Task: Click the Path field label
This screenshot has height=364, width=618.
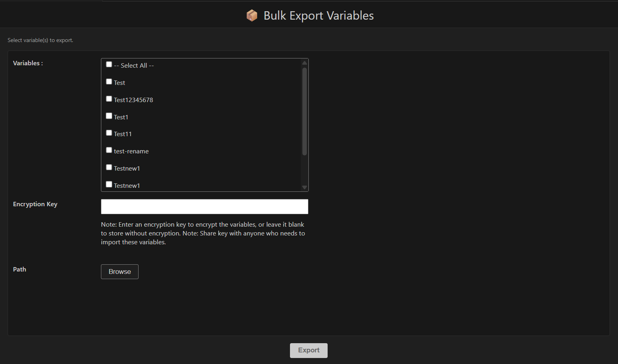Action: click(x=20, y=269)
